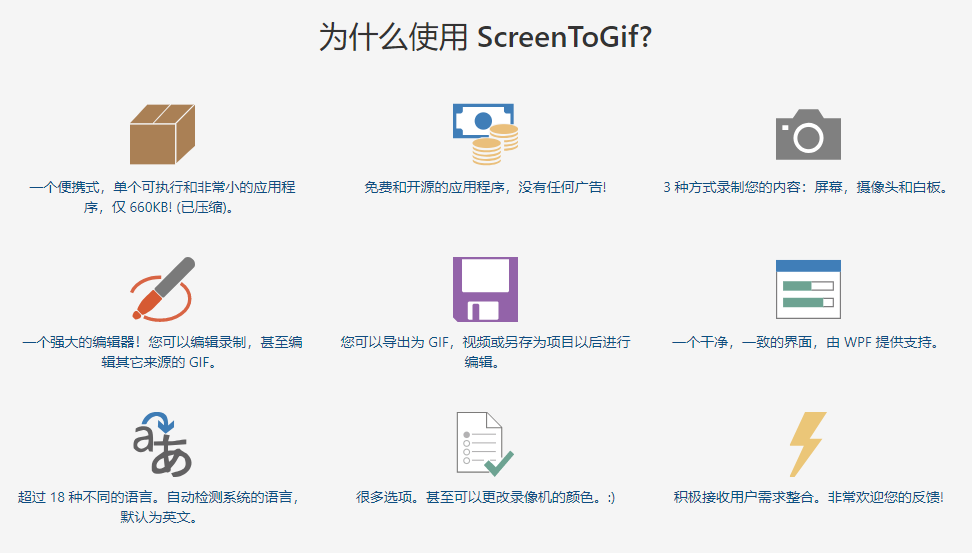
Task: Click text mentioning 仅 660KB portable app
Action: [162, 197]
